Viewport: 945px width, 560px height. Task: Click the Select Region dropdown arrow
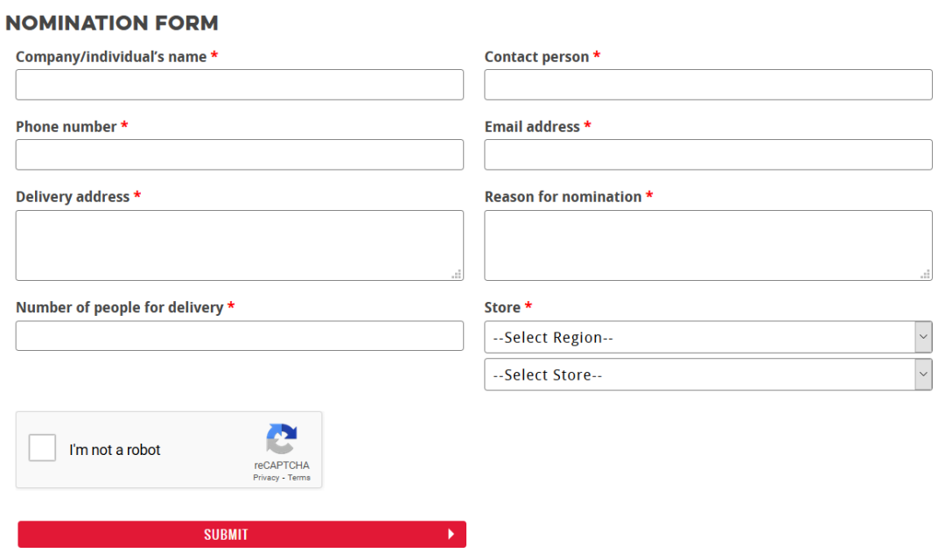[x=923, y=337]
